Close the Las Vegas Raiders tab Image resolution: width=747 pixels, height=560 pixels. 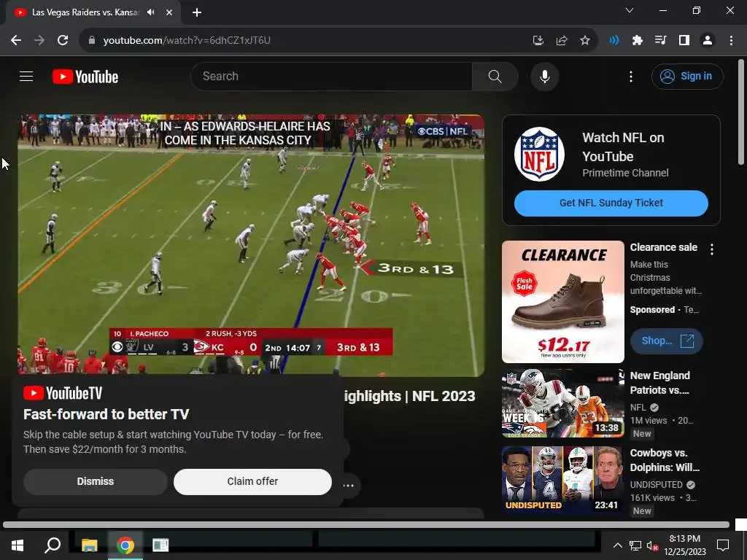coord(169,12)
